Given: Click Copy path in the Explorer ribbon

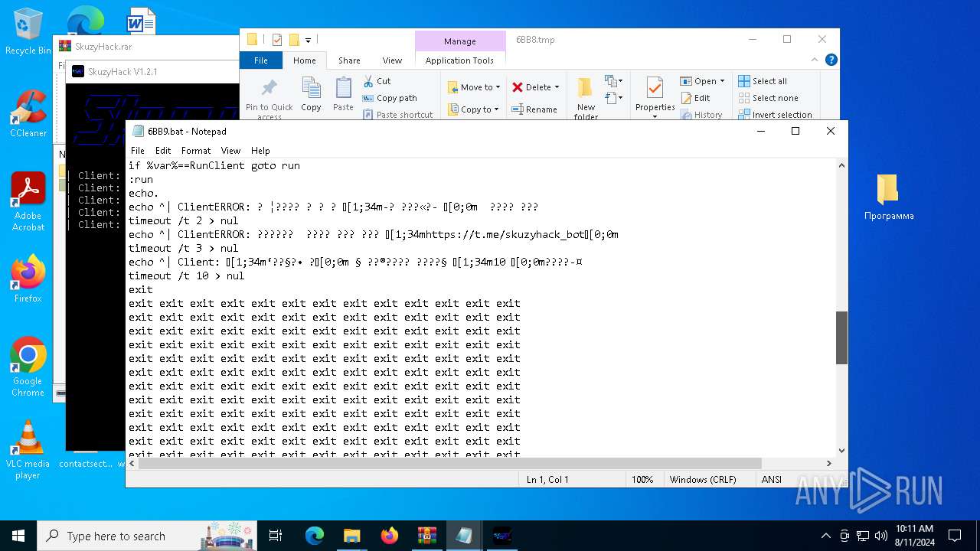Looking at the screenshot, I should point(390,98).
